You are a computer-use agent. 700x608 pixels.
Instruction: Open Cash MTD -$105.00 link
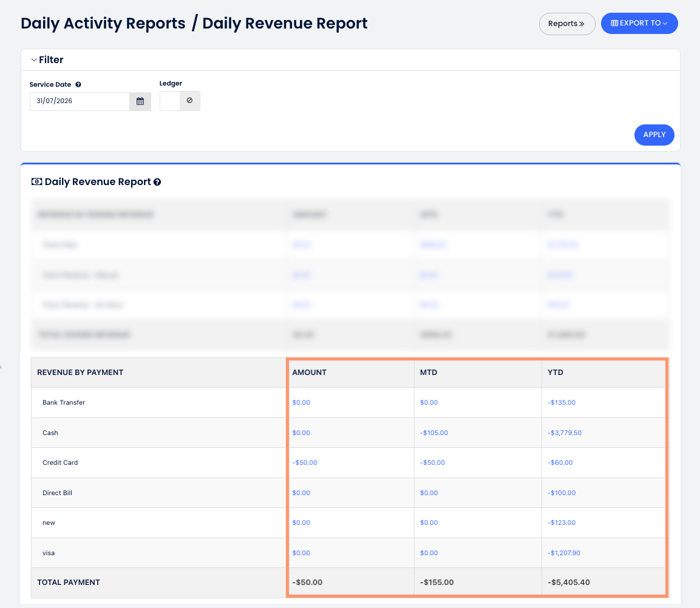434,433
